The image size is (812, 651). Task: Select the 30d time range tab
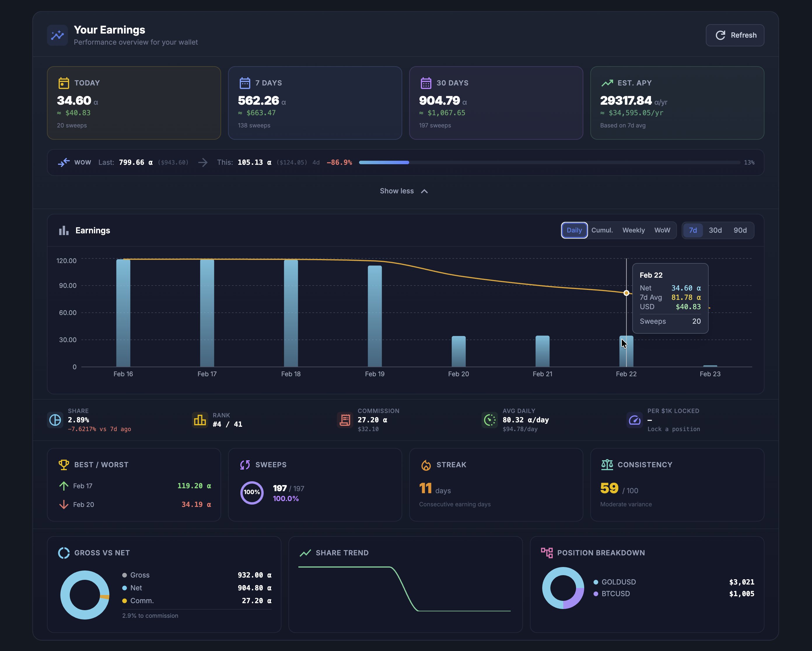(x=715, y=230)
